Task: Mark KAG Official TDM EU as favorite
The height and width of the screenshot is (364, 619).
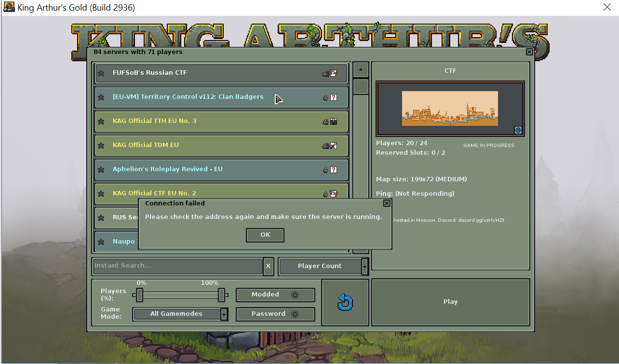Action: [x=101, y=146]
